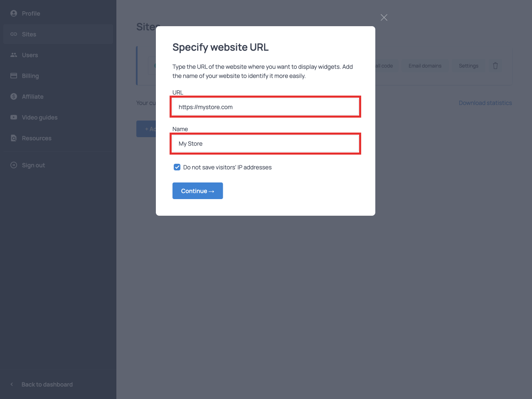Click the Affiliate dollar icon

(14, 96)
